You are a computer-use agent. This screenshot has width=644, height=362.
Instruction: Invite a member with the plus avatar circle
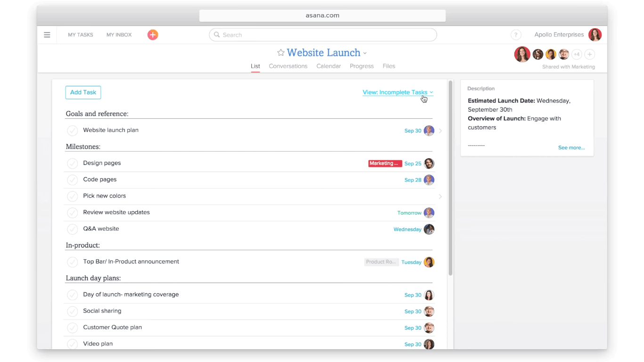[x=589, y=54]
